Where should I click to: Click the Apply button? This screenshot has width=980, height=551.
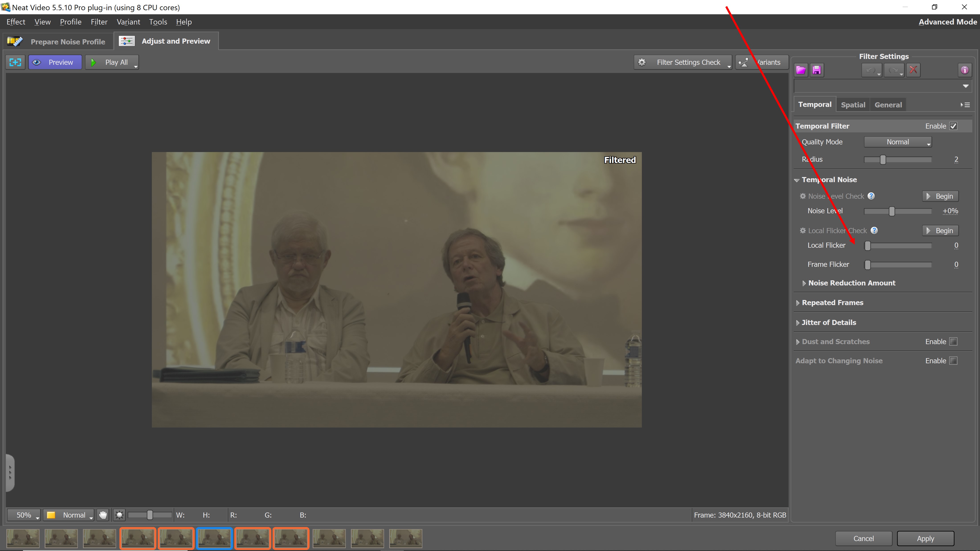tap(925, 539)
